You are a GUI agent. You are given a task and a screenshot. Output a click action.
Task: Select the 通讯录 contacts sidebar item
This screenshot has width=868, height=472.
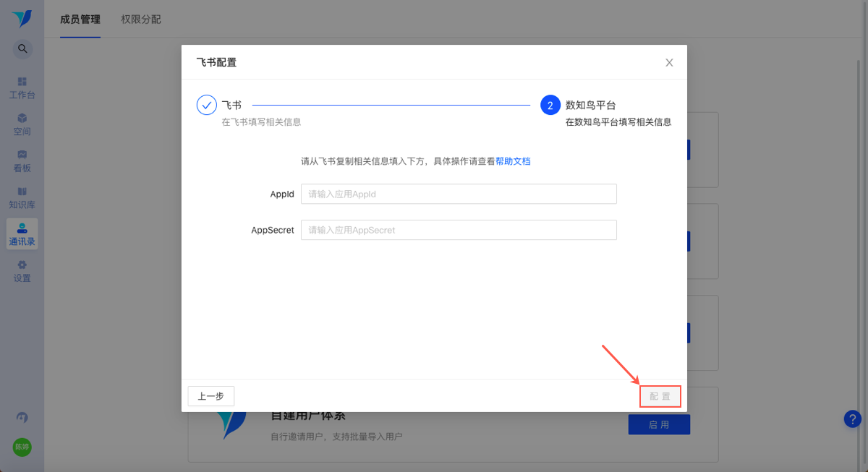22,234
